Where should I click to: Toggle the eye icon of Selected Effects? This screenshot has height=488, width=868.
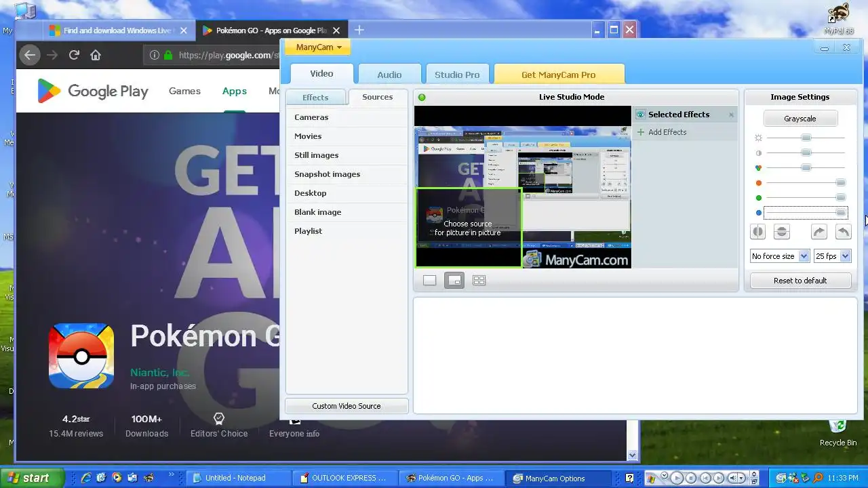pyautogui.click(x=640, y=115)
